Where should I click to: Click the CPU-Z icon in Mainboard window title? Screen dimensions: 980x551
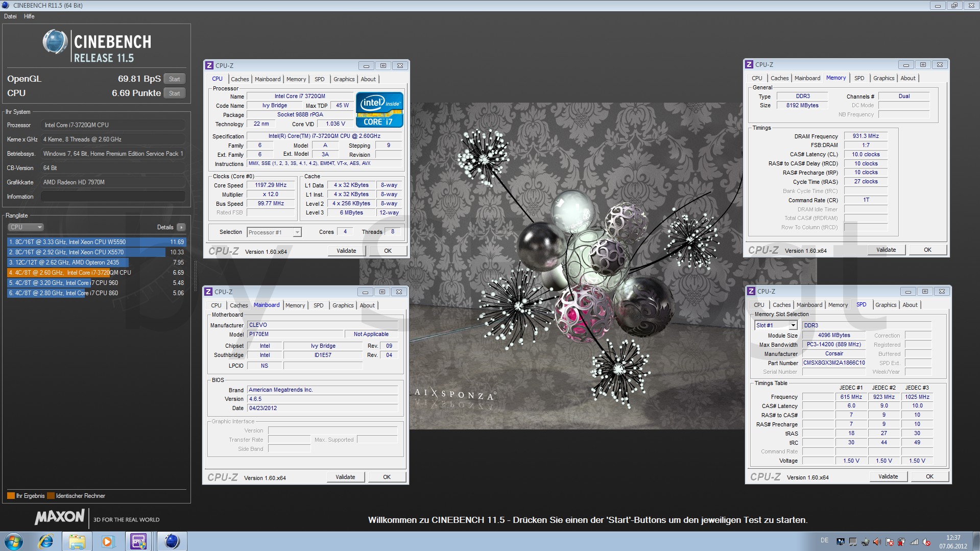click(208, 292)
